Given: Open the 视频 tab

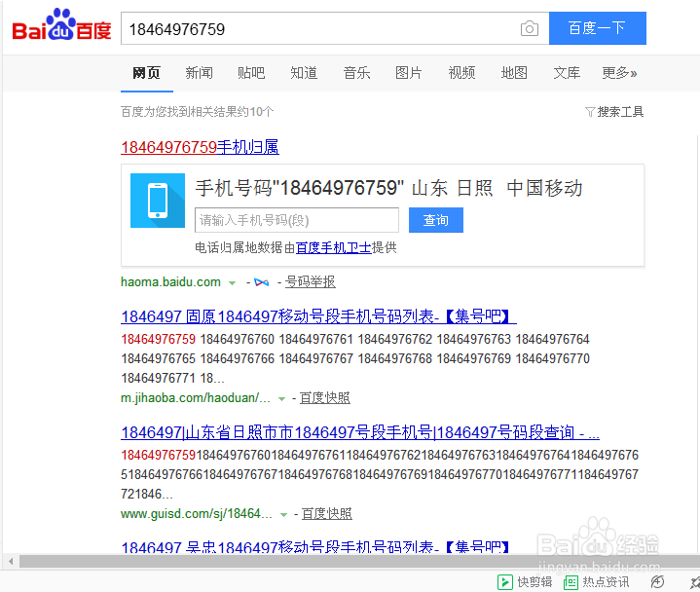Looking at the screenshot, I should [461, 72].
